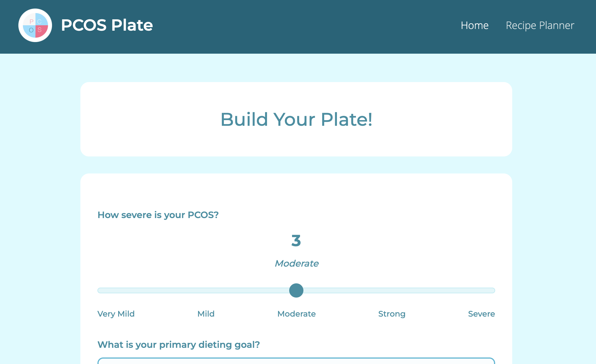Click the Build Your Plate heading

[296, 119]
